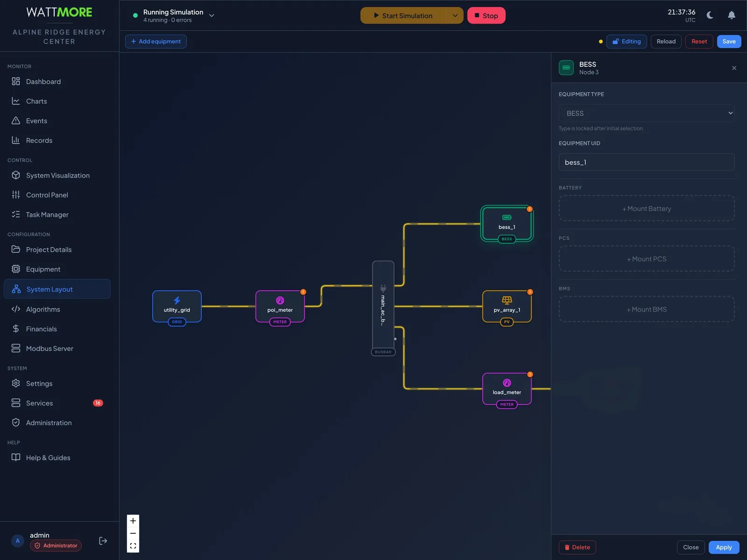Screen dimensions: 747x560
Task: Select the pv_array_1 node
Action: 507,307
